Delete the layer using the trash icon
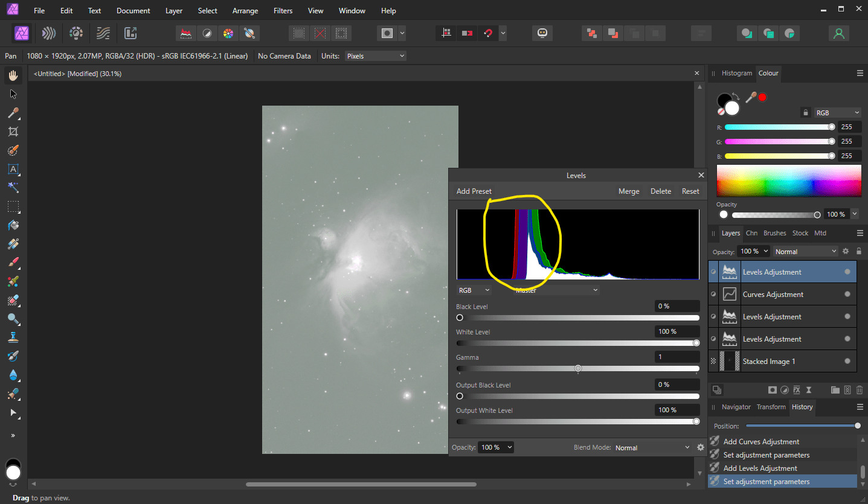868x504 pixels. [x=860, y=391]
